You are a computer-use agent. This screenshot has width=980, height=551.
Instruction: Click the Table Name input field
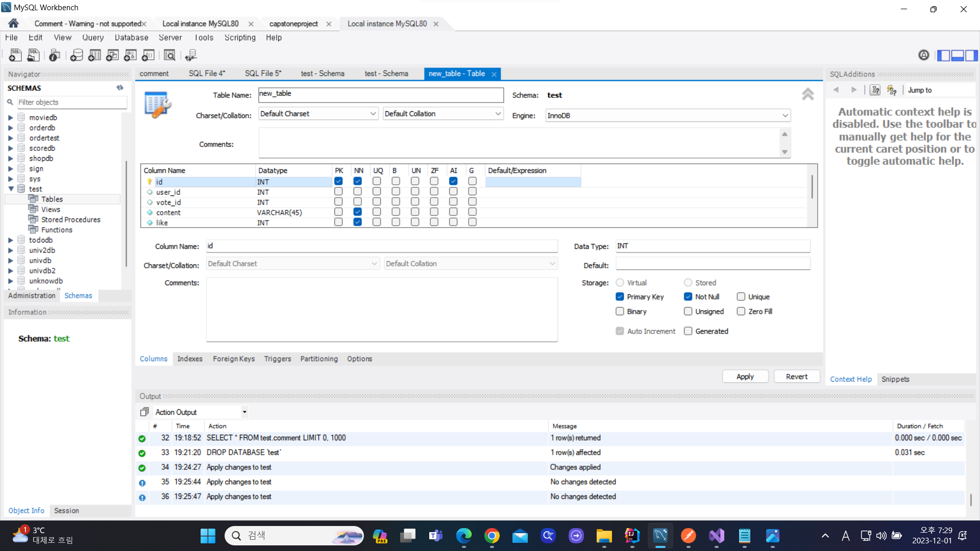(x=380, y=94)
